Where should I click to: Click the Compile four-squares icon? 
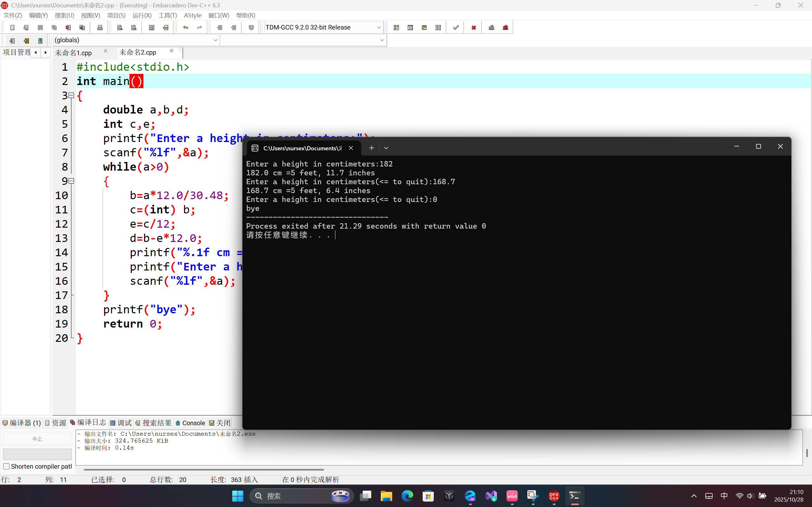click(396, 28)
